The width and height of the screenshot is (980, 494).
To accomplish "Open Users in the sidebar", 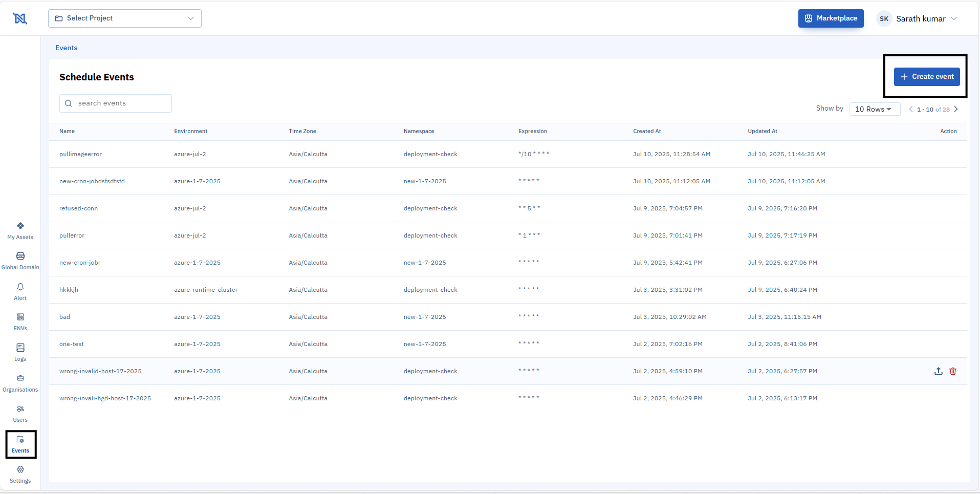I will [x=20, y=414].
